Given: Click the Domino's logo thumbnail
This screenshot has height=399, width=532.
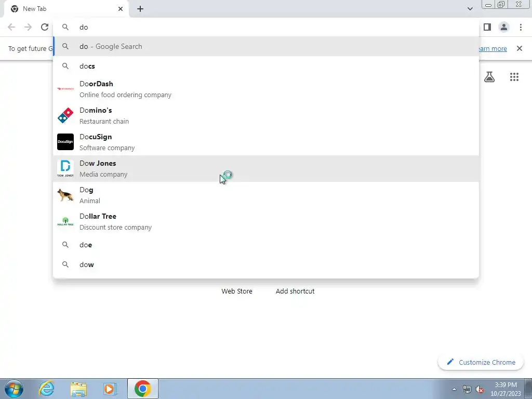Looking at the screenshot, I should coord(65,116).
